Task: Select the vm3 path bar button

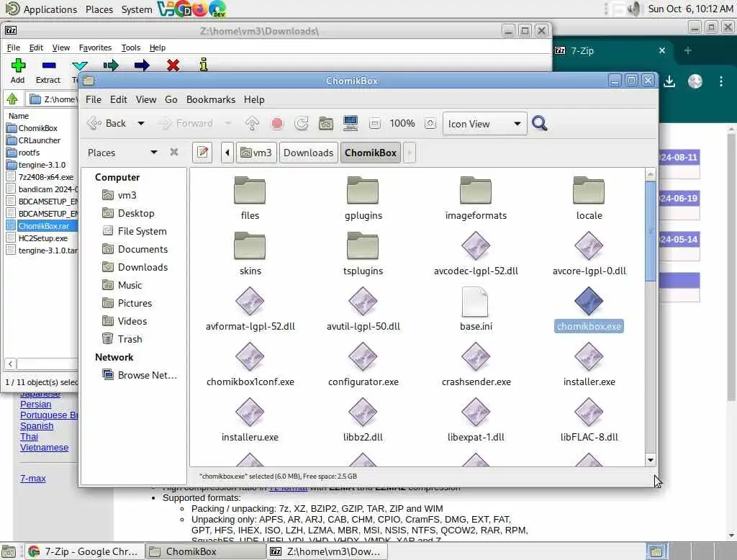Action: pos(256,153)
